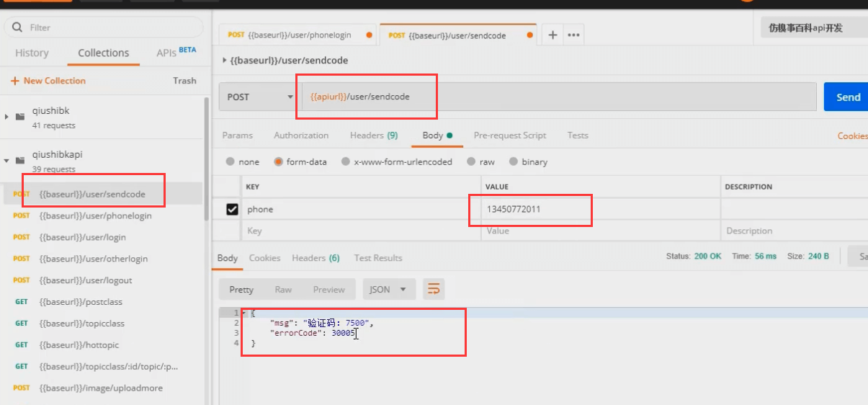Click the qiushibkapi collection folder icon

[20, 160]
